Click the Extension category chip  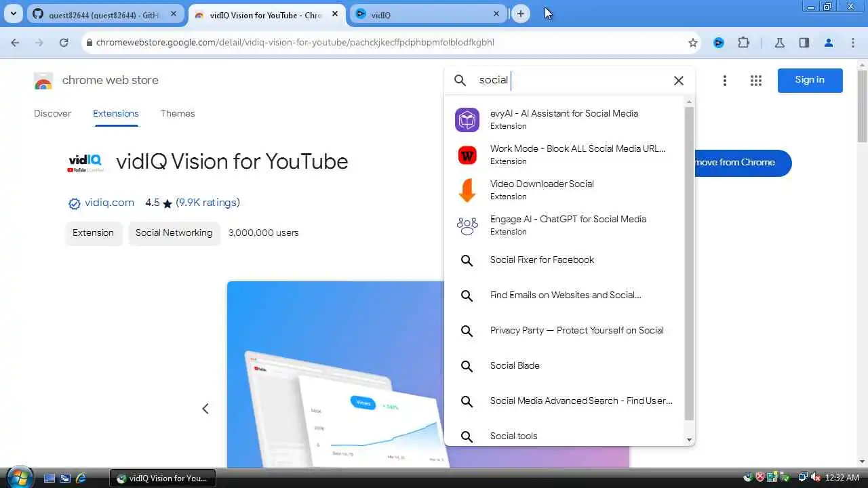[x=94, y=232]
